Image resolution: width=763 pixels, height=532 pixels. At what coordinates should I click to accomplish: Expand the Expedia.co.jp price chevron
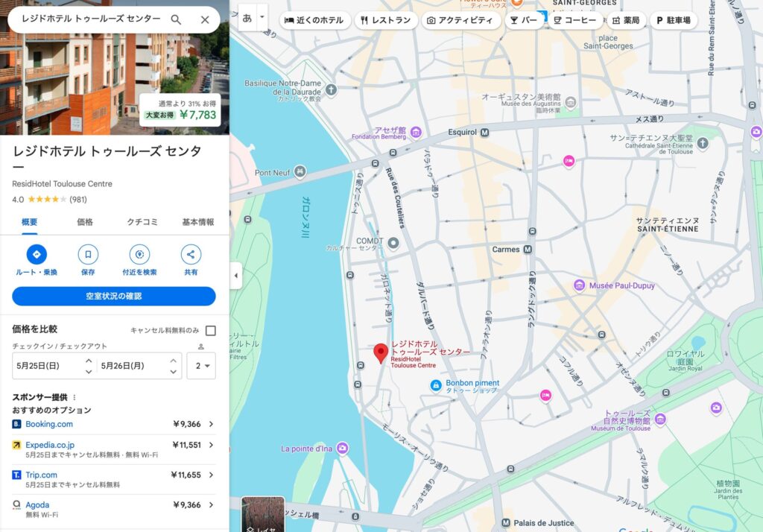211,445
